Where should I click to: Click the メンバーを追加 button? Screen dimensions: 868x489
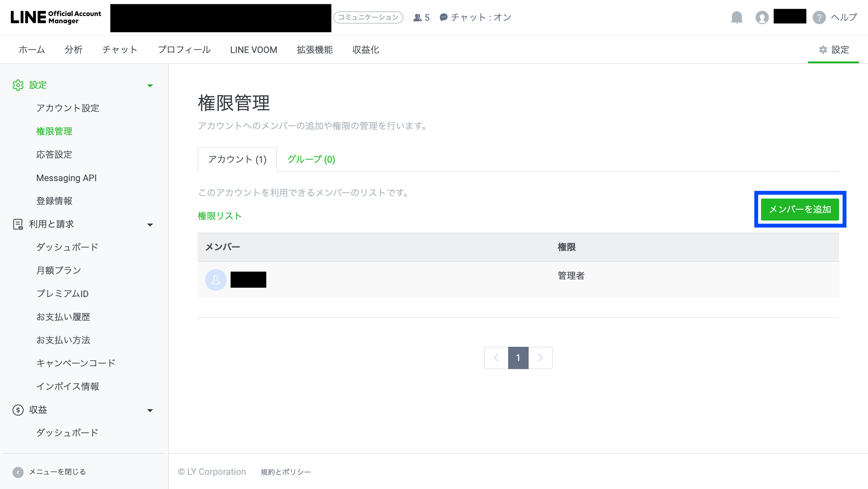800,209
